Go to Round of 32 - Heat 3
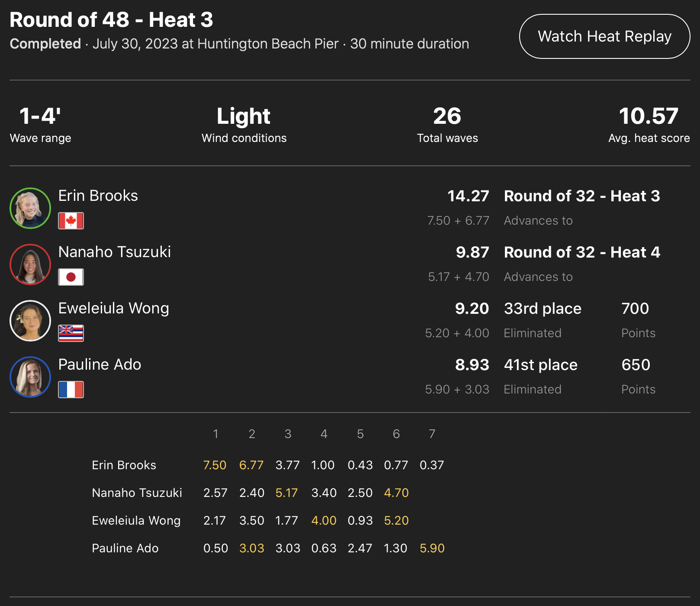The height and width of the screenshot is (606, 700). (582, 196)
